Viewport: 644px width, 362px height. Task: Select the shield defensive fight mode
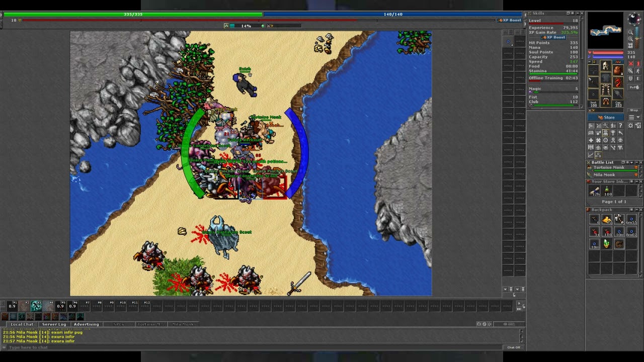point(631,78)
